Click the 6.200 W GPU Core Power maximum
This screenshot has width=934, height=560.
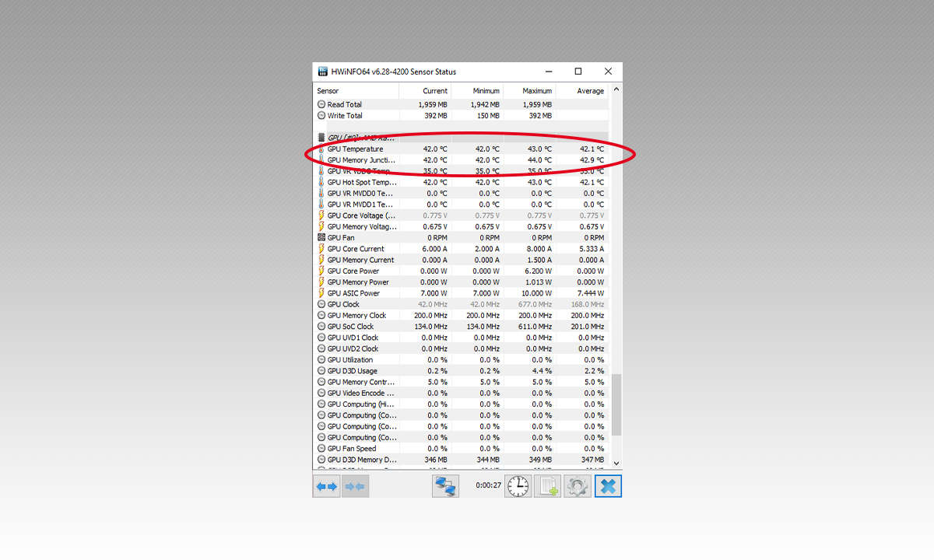tap(538, 271)
